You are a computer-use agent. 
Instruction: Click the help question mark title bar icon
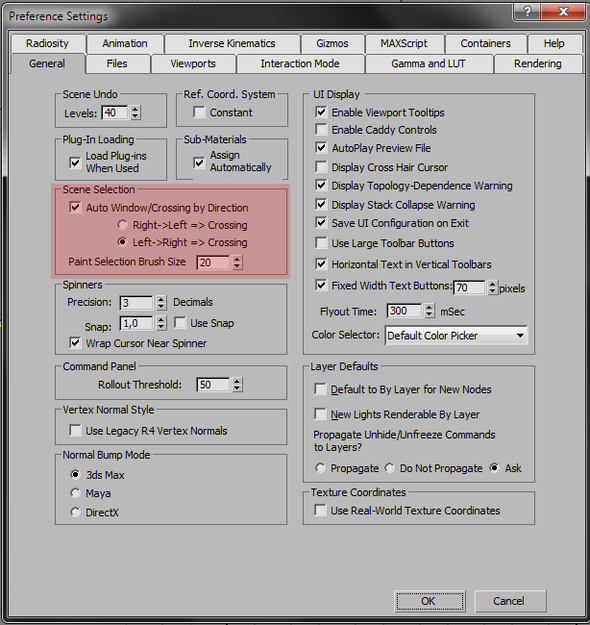(x=527, y=12)
